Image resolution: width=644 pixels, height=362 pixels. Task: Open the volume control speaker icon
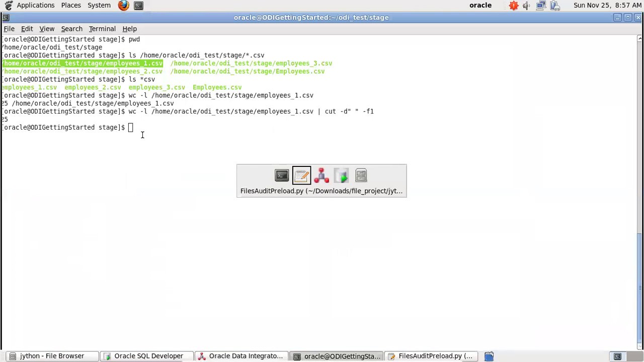(x=526, y=6)
